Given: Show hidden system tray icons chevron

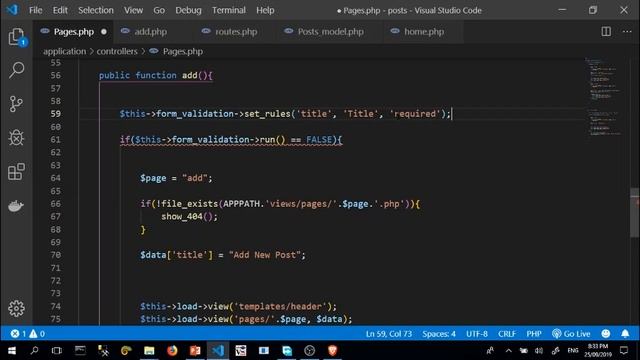Looking at the screenshot, I should pos(508,351).
